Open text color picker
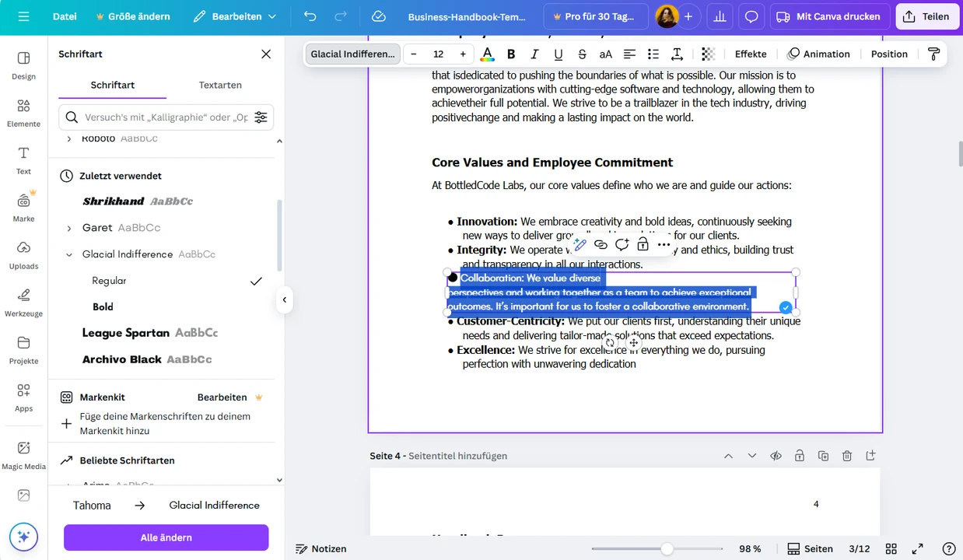 (487, 54)
